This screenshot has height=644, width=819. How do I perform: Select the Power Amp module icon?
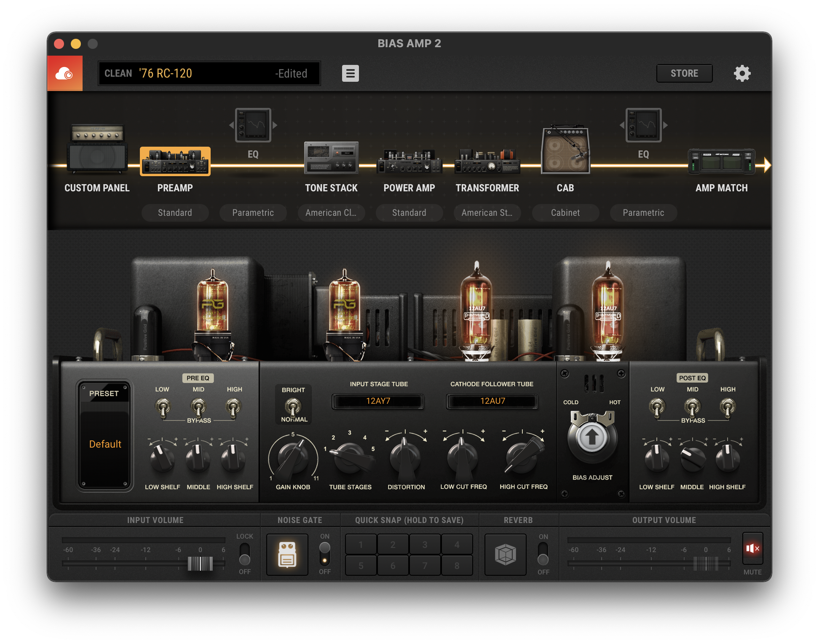(x=409, y=162)
